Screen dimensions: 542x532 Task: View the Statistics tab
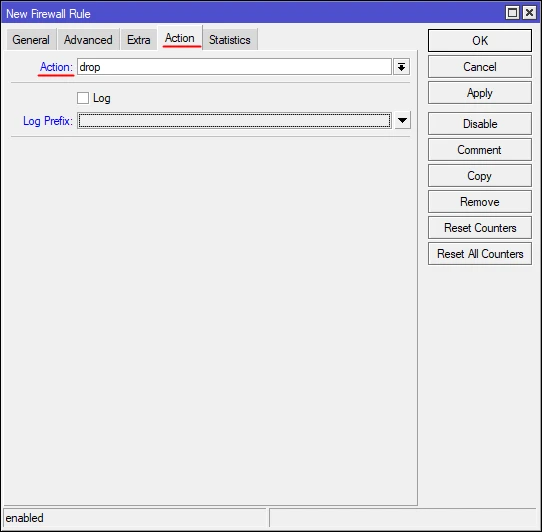pyautogui.click(x=230, y=40)
